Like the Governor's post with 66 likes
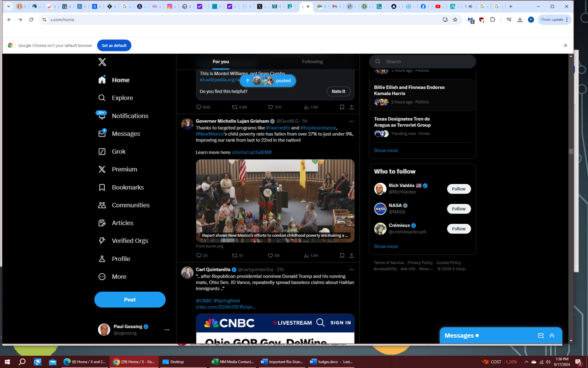The image size is (588, 368). coord(271,256)
